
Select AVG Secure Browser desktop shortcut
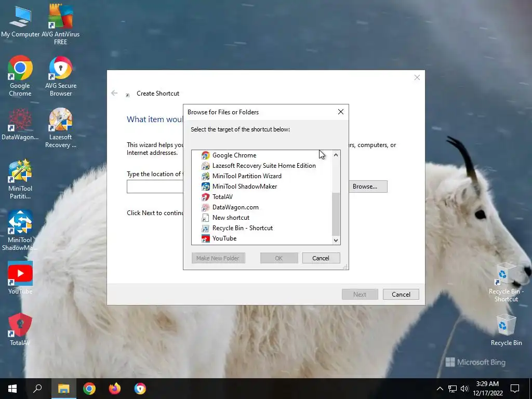61,76
